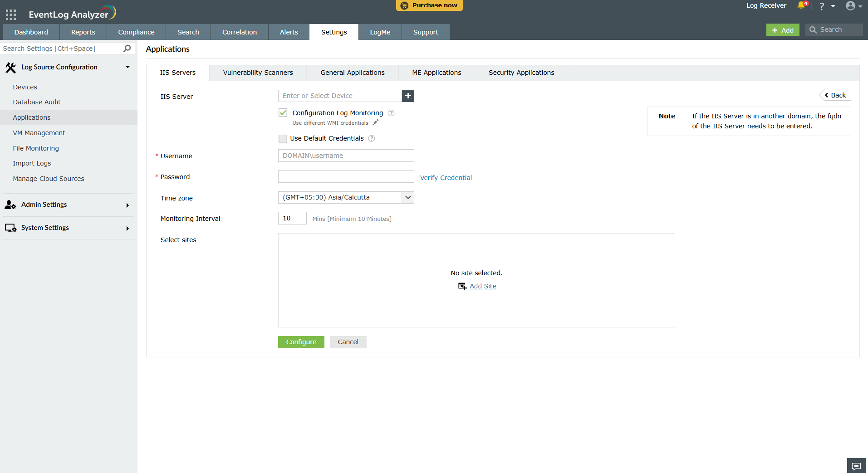Collapse Log Source Configuration section
The width and height of the screenshot is (868, 473).
128,67
